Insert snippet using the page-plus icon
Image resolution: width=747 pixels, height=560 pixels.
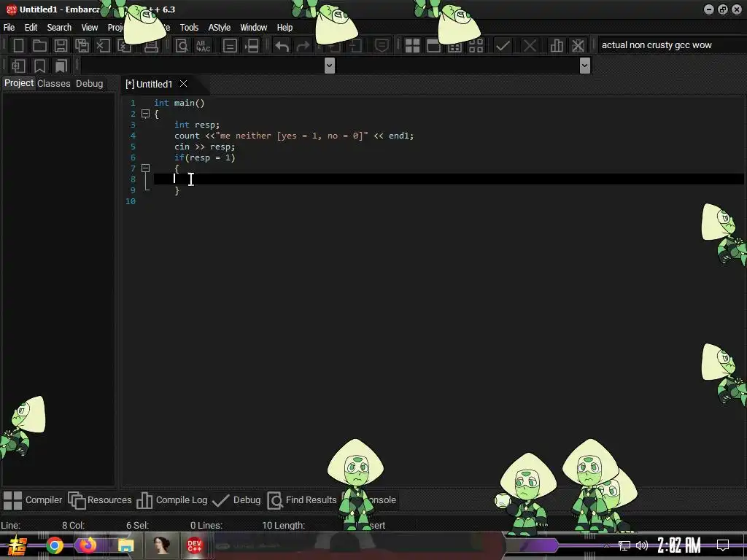[x=18, y=66]
